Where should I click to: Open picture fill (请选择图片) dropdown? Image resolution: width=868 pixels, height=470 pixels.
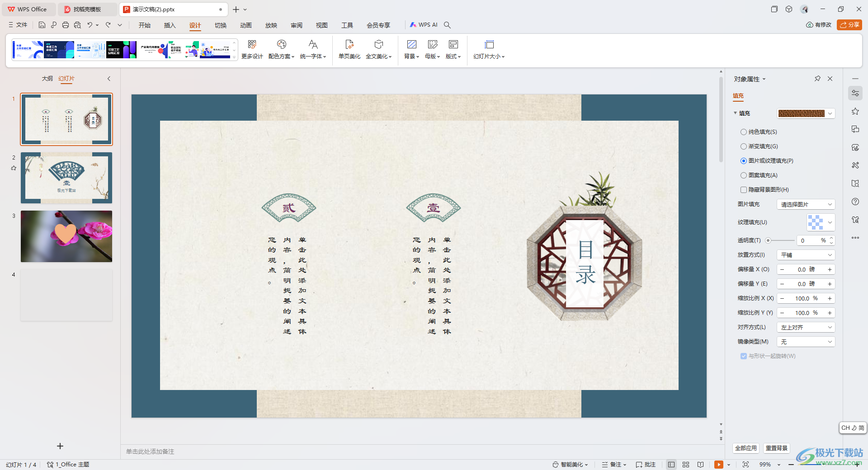click(x=806, y=204)
